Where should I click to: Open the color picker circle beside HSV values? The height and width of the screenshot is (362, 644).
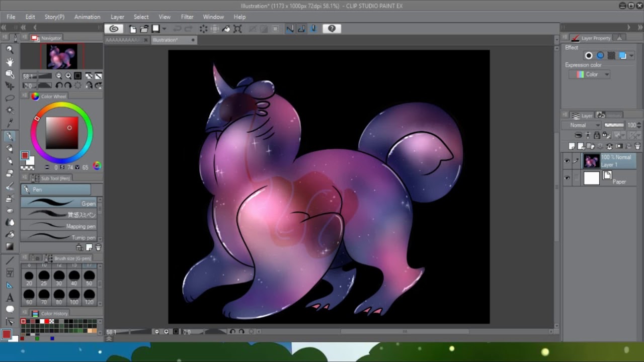[97, 166]
